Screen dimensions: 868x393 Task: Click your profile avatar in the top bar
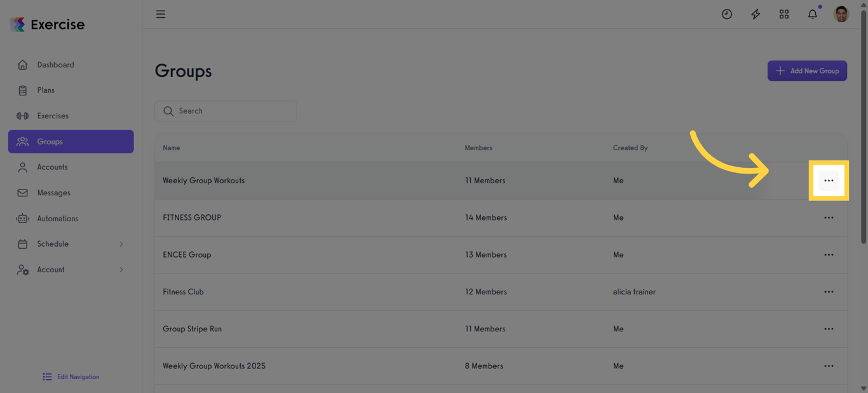point(841,13)
